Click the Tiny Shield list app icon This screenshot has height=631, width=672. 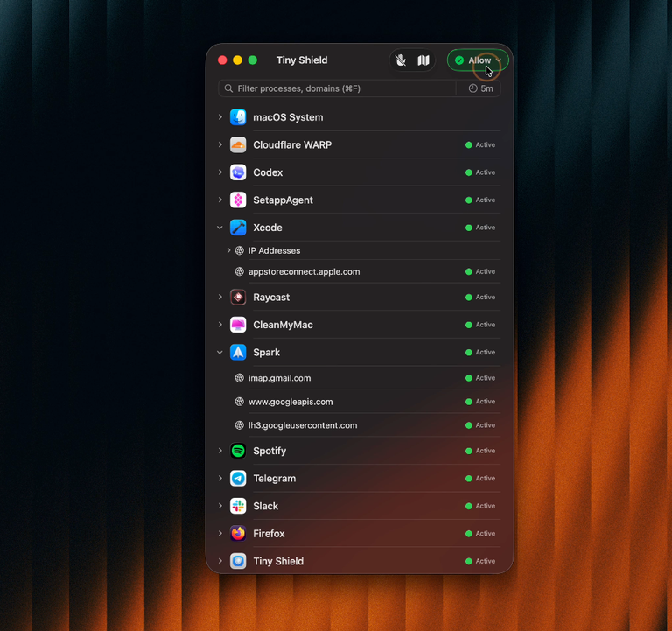(238, 561)
